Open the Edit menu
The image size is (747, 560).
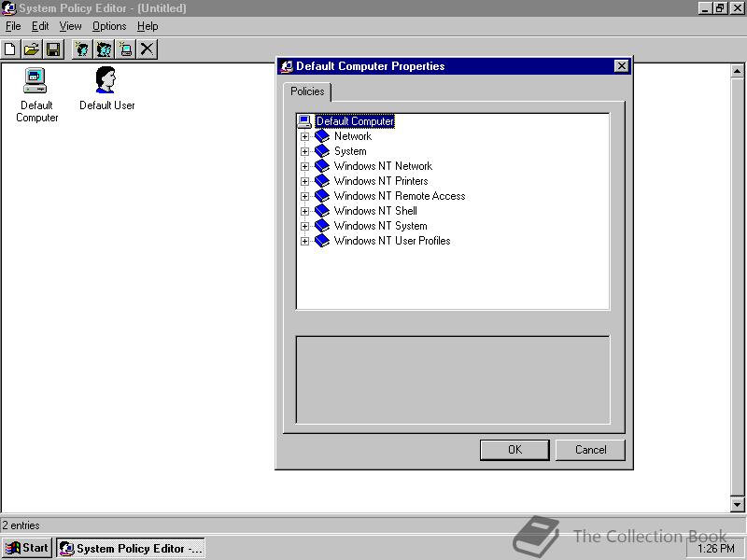pyautogui.click(x=40, y=26)
